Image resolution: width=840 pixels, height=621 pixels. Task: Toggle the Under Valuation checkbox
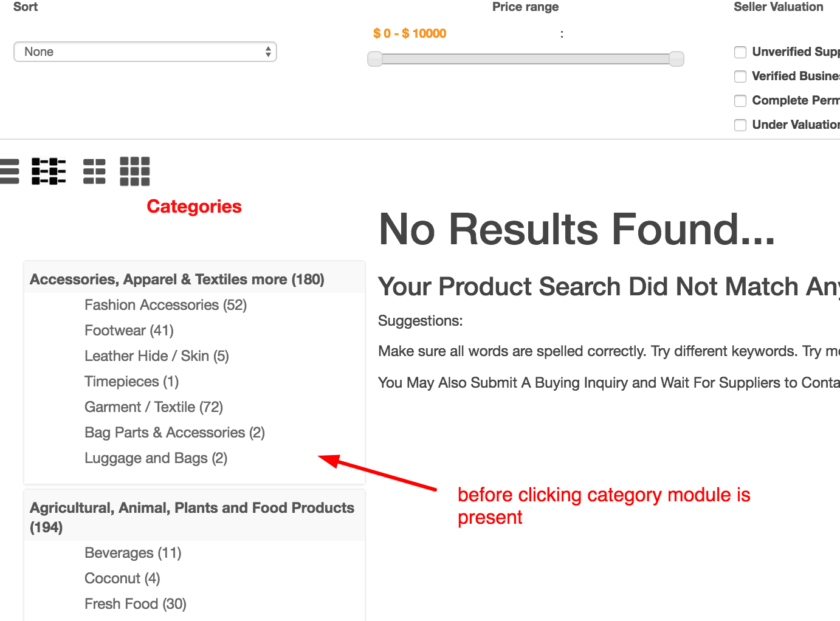740,125
